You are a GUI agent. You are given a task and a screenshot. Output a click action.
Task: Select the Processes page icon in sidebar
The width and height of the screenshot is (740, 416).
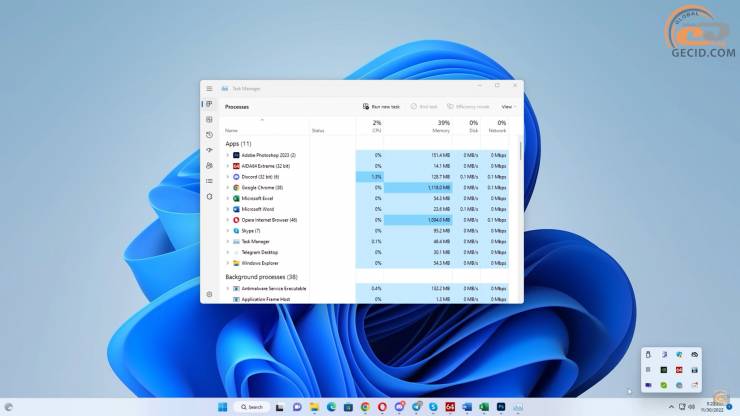click(209, 104)
